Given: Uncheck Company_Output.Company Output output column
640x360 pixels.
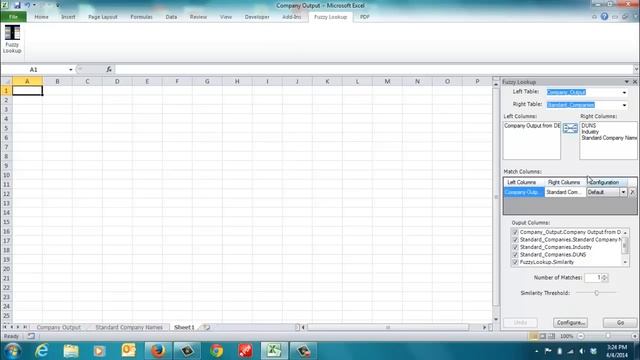Looking at the screenshot, I should [515, 232].
